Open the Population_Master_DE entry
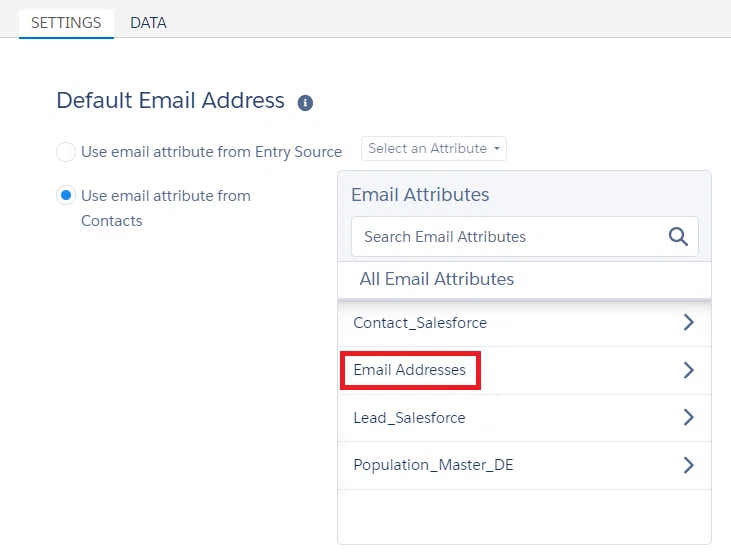This screenshot has height=560, width=731. (524, 465)
